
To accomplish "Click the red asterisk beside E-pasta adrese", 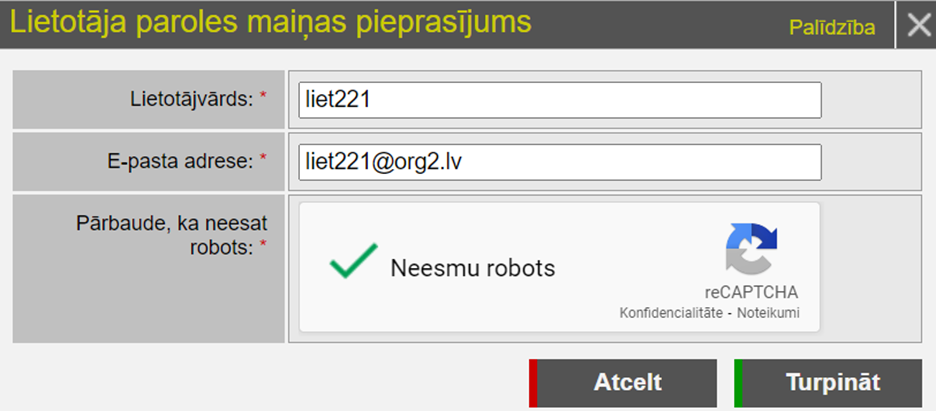I will pyautogui.click(x=264, y=158).
